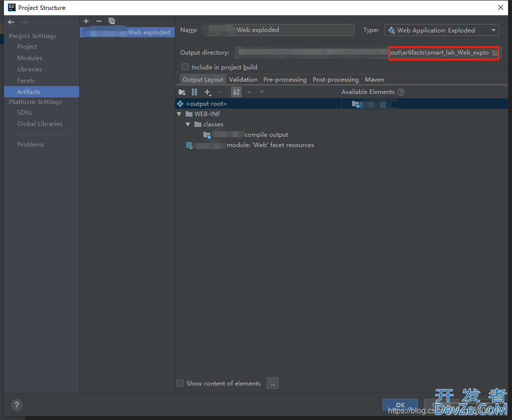Create archive in output layout toolbar
The width and height of the screenshot is (512, 420).
click(194, 92)
